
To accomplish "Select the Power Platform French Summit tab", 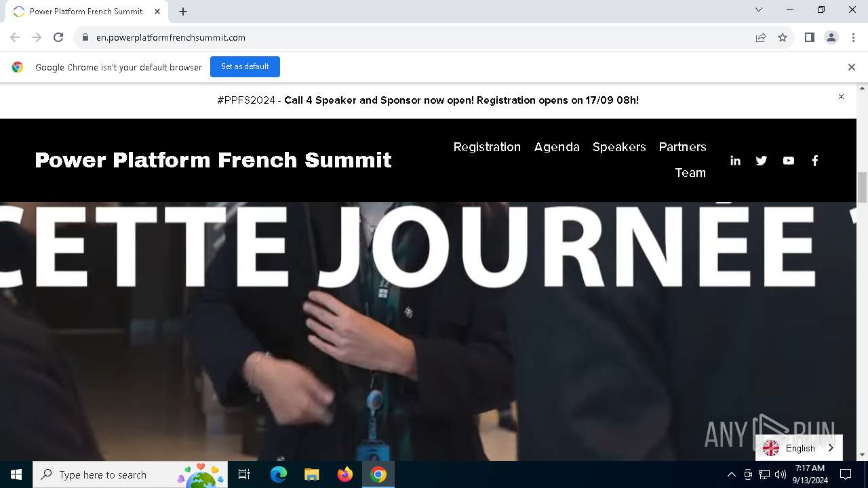I will tap(86, 12).
